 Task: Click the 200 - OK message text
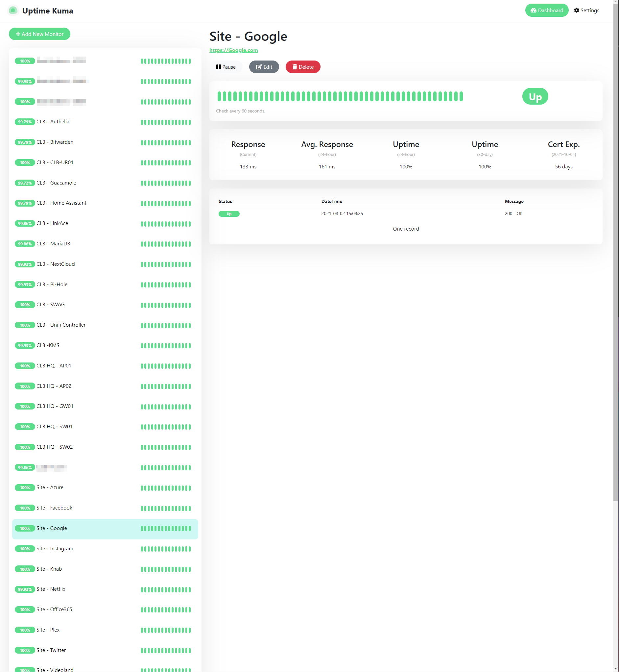click(x=513, y=214)
